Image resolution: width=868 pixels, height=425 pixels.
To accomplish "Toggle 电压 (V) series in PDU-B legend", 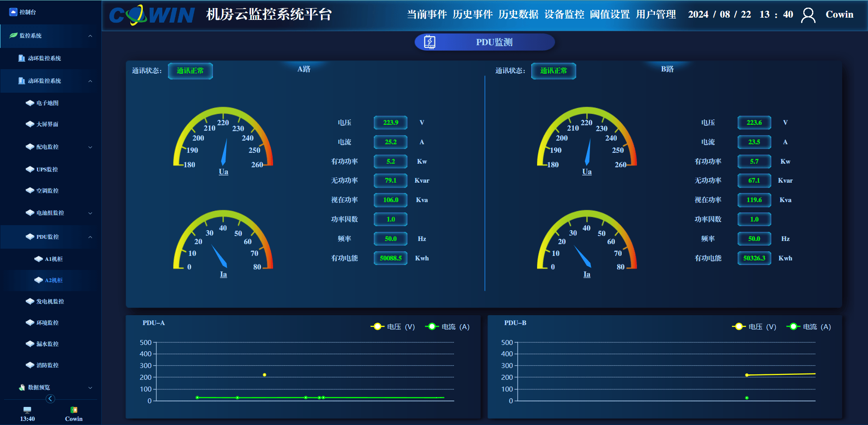I will [754, 326].
